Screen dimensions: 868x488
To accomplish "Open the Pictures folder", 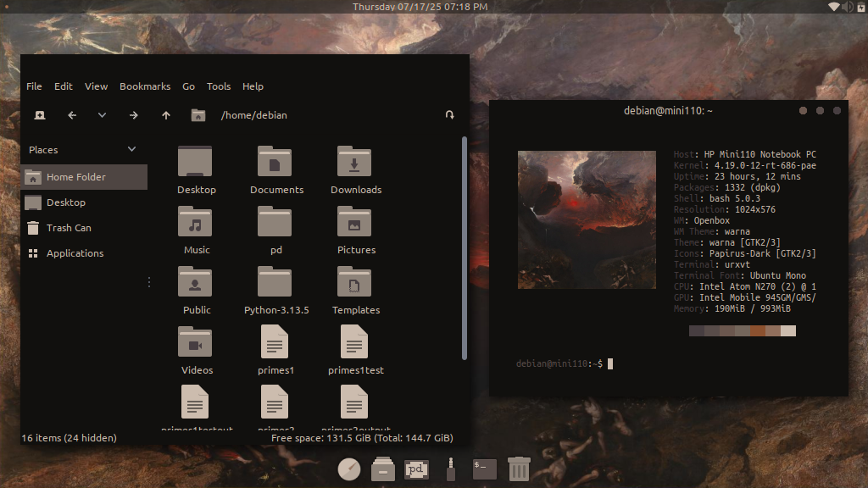I will point(356,230).
